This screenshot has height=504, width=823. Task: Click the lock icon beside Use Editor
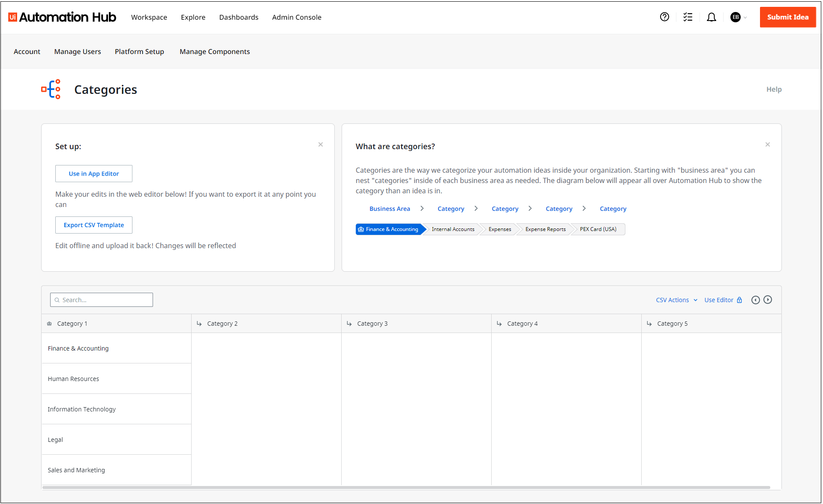point(739,300)
